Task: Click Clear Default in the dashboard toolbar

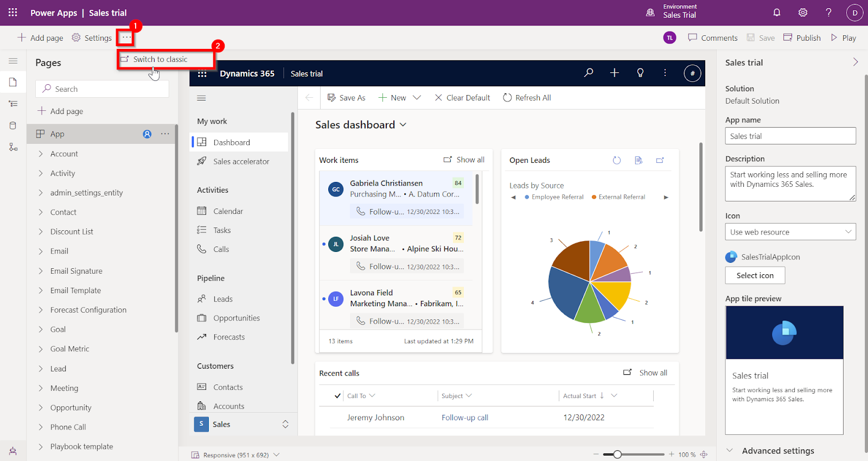Action: (462, 98)
